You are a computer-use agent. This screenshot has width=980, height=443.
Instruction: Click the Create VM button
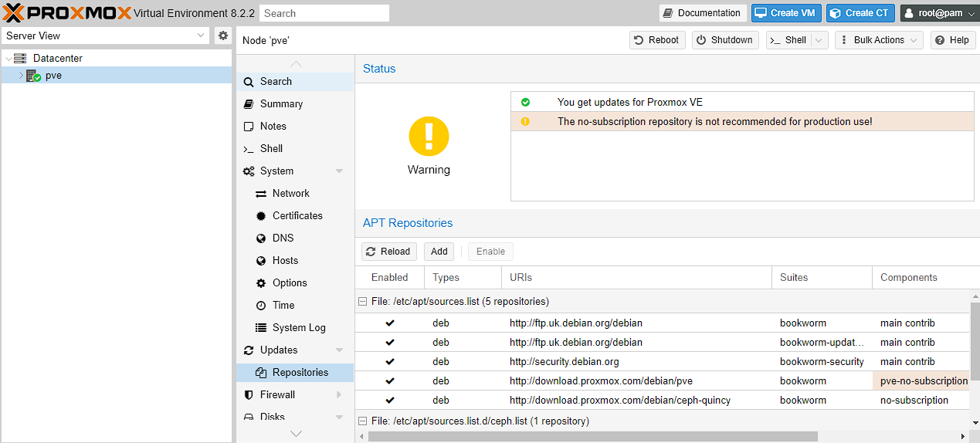tap(785, 13)
